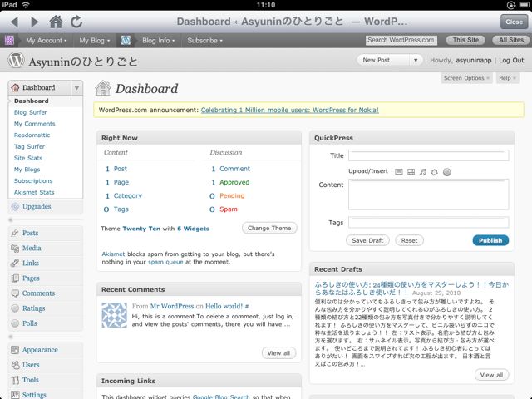Click the Publish button in QuickPress
532x399 pixels.
(x=490, y=240)
